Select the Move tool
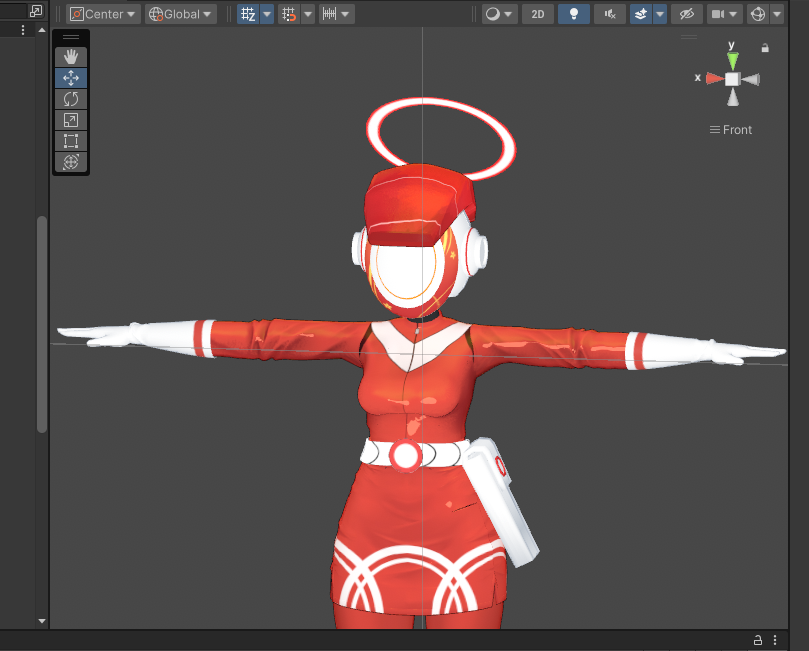This screenshot has width=809, height=651. (x=71, y=78)
